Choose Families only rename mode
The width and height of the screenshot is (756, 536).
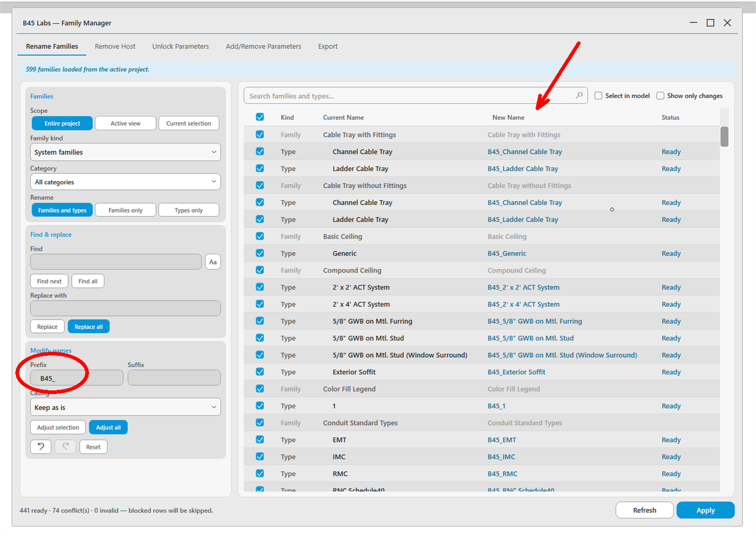click(125, 210)
